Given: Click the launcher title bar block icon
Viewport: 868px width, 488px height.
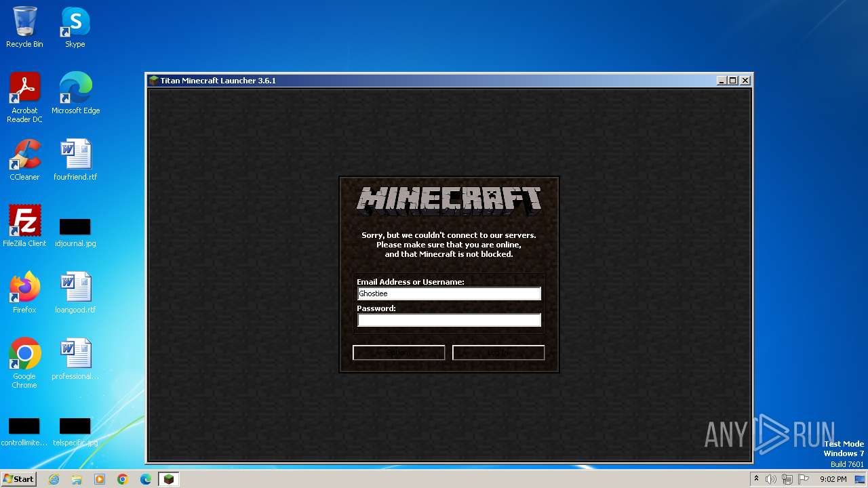Looking at the screenshot, I should point(154,80).
